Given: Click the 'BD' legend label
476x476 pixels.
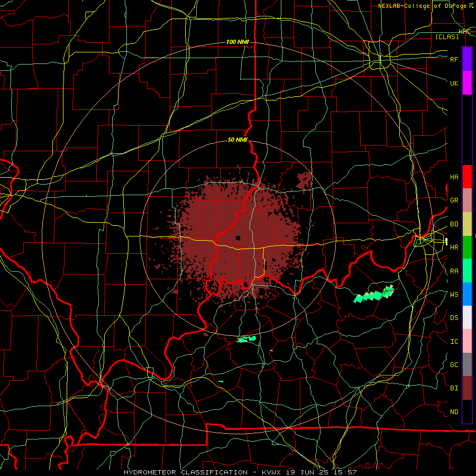Looking at the screenshot, I should [454, 224].
